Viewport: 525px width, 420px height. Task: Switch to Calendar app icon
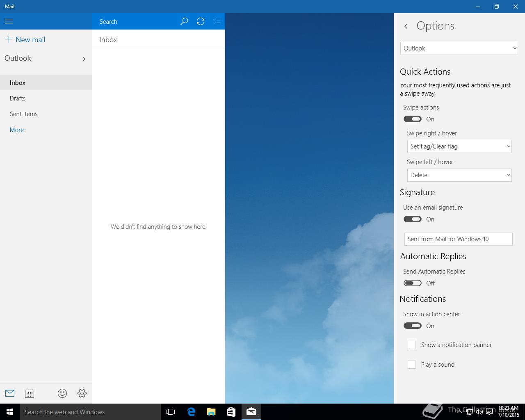click(x=30, y=393)
